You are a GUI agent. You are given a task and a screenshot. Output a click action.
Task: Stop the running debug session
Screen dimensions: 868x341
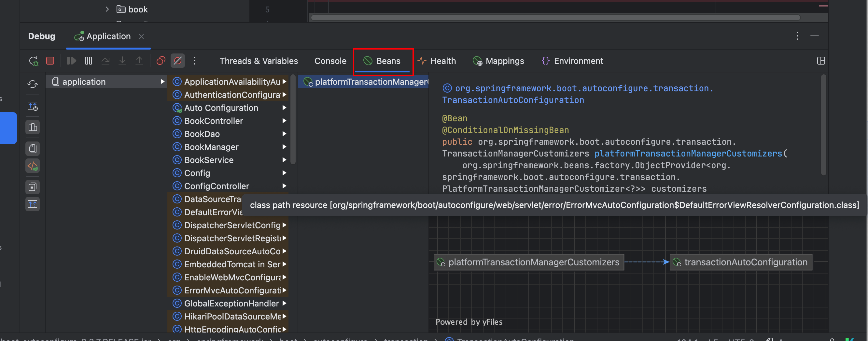coord(50,61)
